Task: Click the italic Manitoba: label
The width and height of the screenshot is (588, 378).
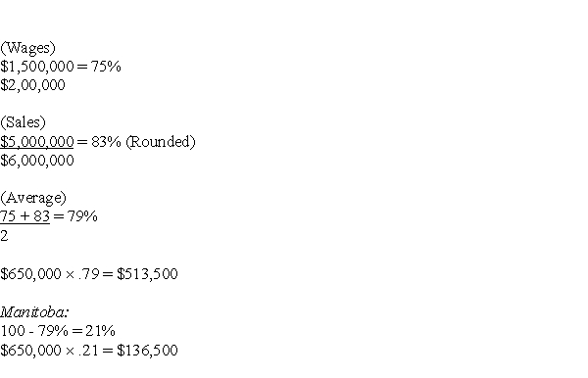Action: (34, 312)
